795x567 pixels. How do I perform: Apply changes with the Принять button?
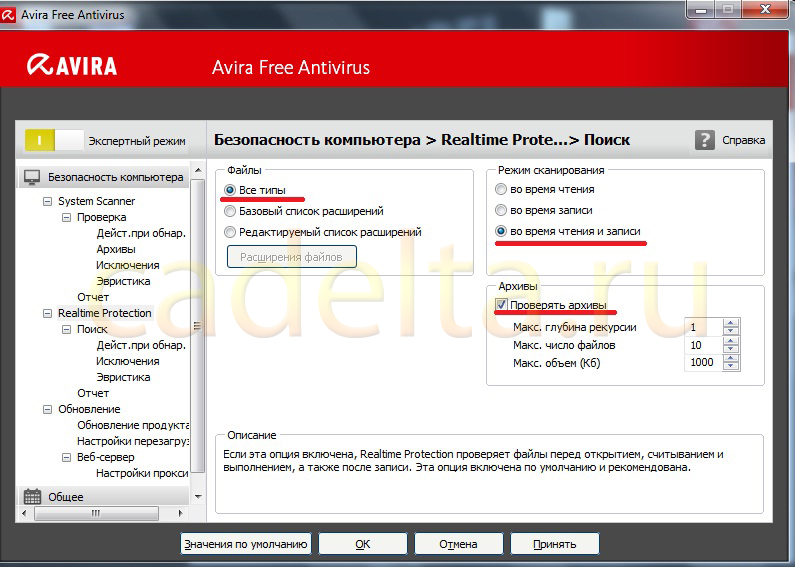[x=555, y=544]
